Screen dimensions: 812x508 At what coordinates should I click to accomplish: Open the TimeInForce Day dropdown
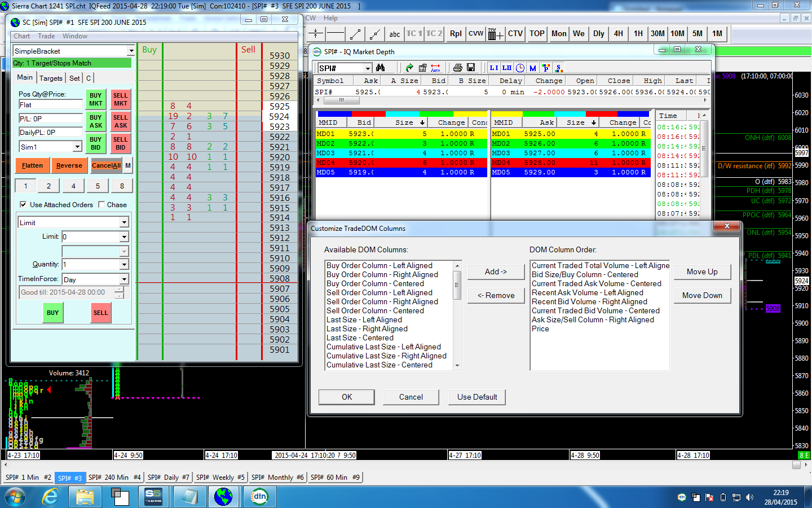(x=124, y=279)
